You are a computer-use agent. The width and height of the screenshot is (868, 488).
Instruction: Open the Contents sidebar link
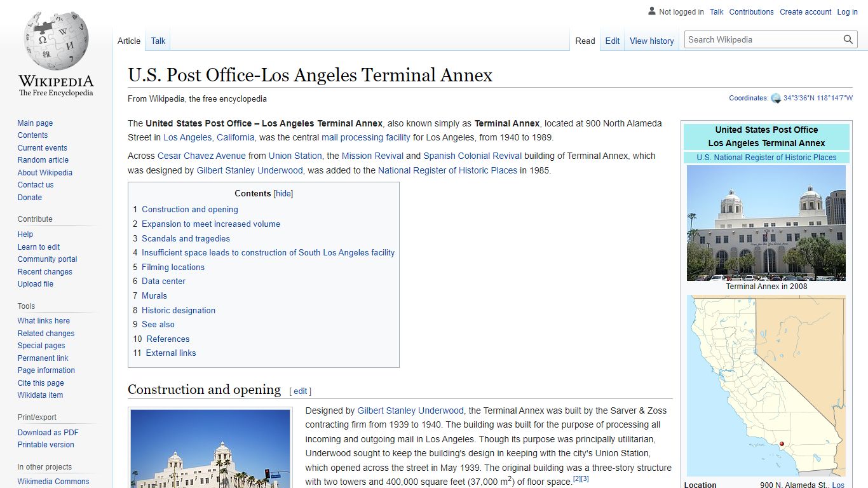click(x=32, y=135)
